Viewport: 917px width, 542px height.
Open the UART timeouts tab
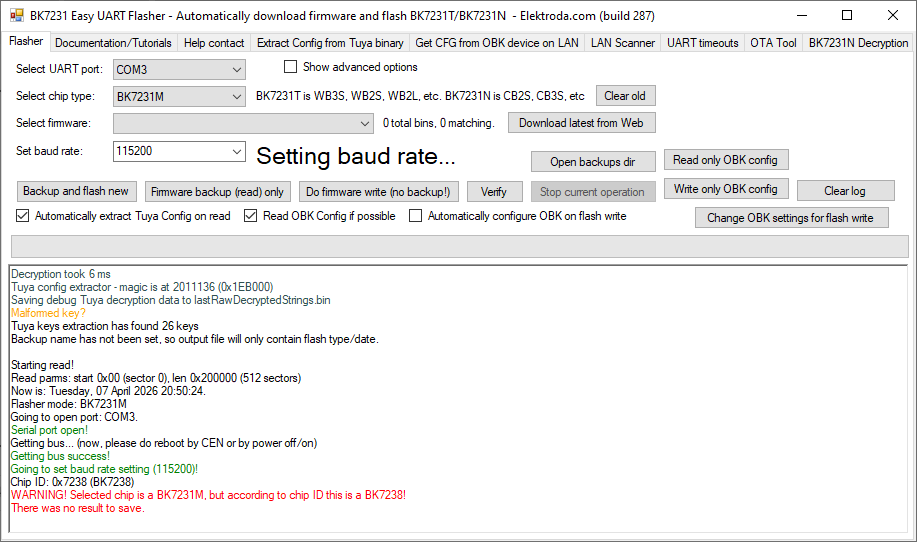point(702,43)
